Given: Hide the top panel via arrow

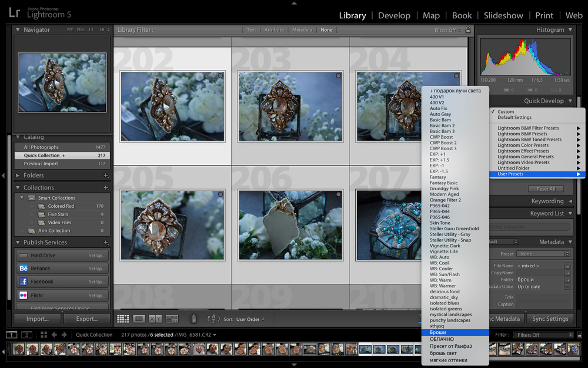Looking at the screenshot, I should point(294,3).
